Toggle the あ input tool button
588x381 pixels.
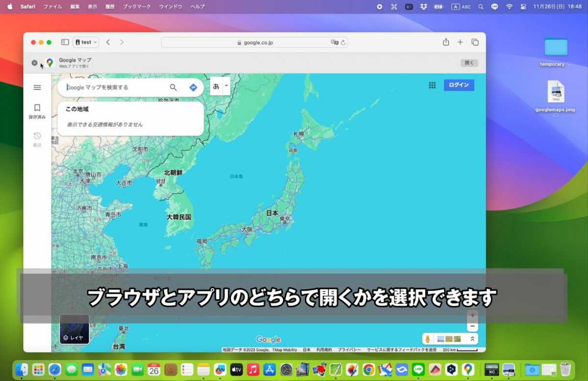coord(216,86)
